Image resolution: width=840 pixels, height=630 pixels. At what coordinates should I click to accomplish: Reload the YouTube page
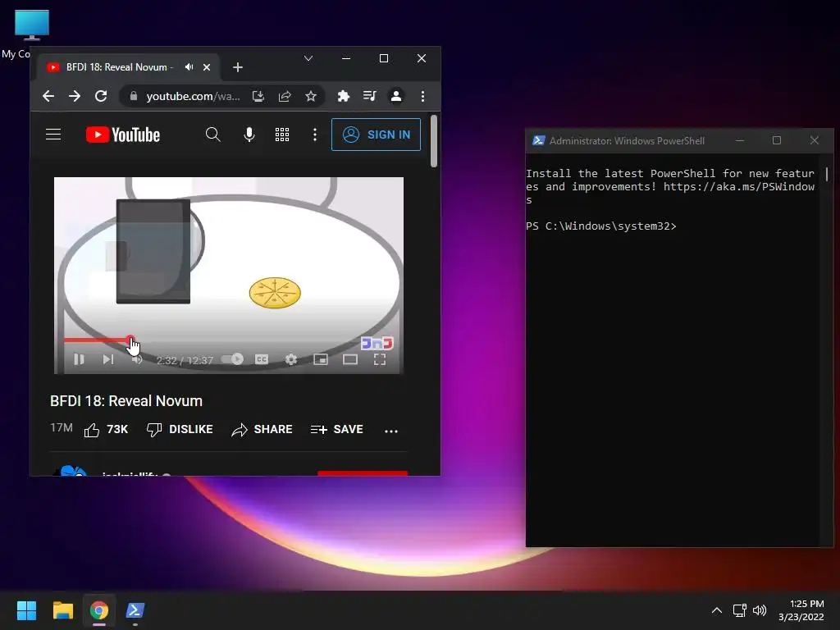pyautogui.click(x=101, y=97)
